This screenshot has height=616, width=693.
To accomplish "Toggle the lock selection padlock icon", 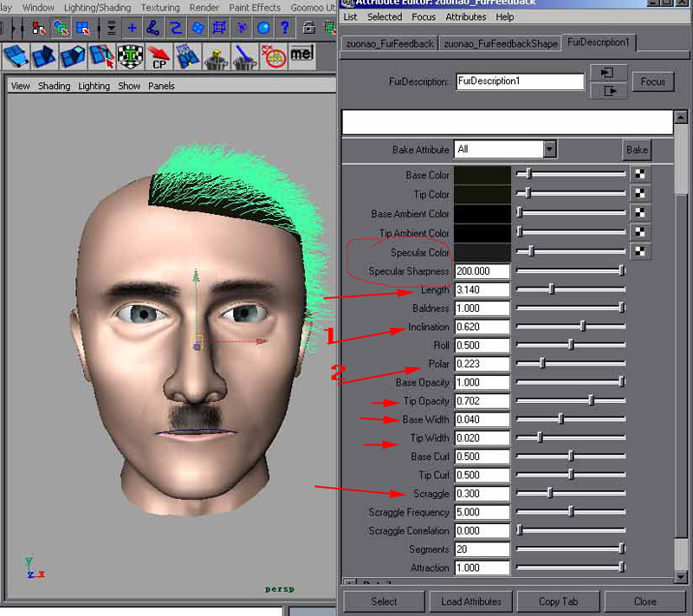I will (309, 29).
